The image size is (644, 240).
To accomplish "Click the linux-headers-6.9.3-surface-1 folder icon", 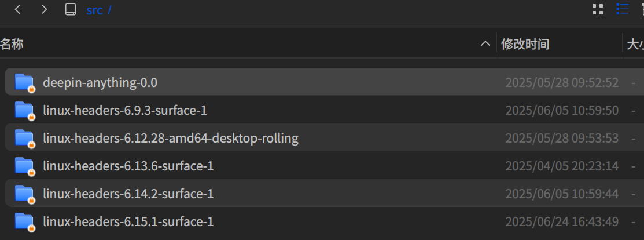I will point(24,110).
